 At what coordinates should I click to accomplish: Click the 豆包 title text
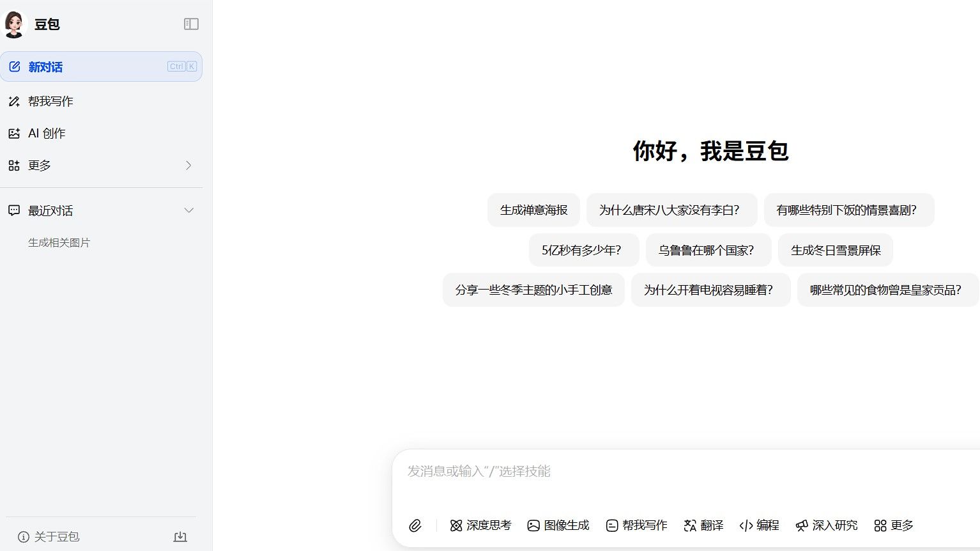point(47,24)
